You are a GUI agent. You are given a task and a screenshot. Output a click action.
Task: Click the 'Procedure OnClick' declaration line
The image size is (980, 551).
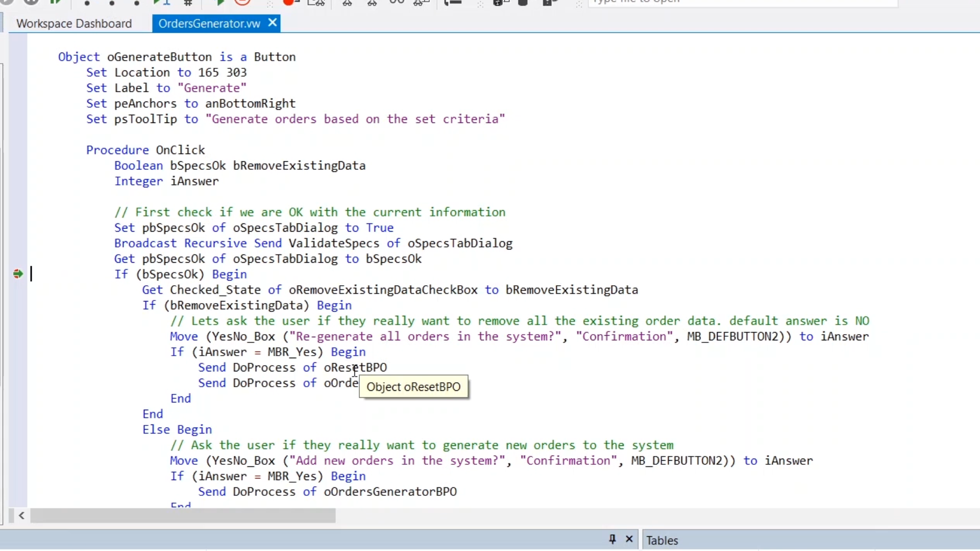145,150
